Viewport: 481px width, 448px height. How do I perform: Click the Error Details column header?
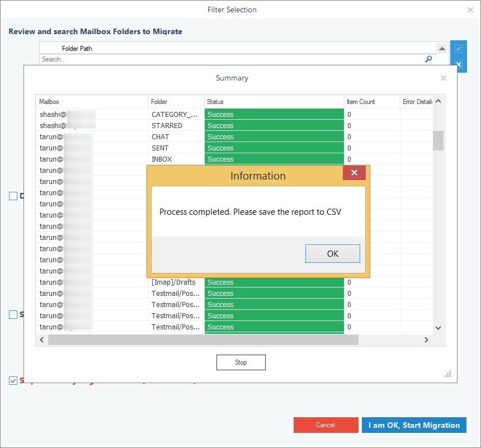click(417, 102)
